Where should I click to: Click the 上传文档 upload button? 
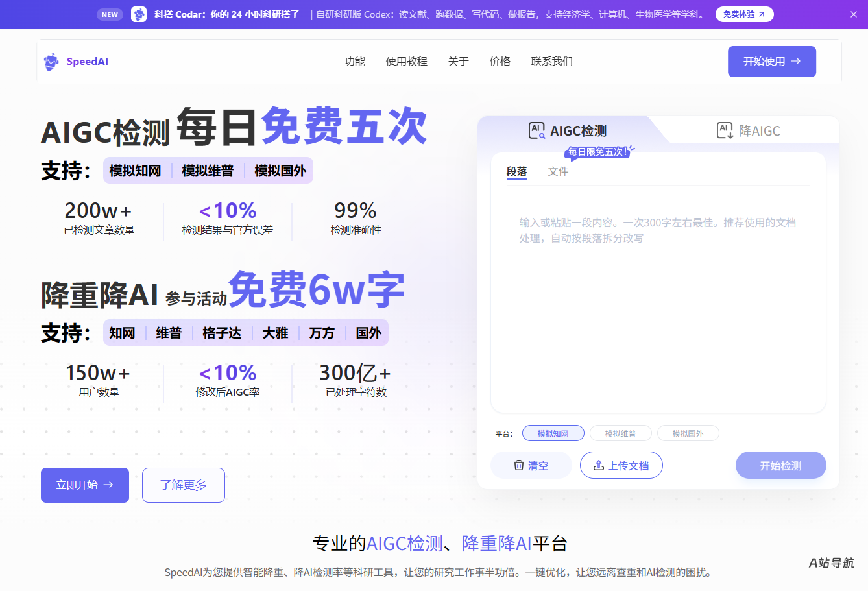click(x=621, y=465)
